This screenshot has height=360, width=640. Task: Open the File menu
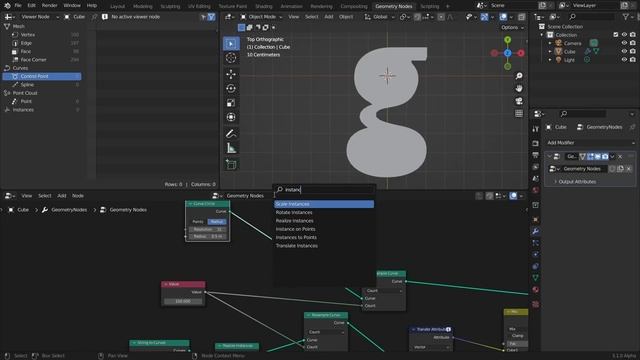tap(18, 6)
